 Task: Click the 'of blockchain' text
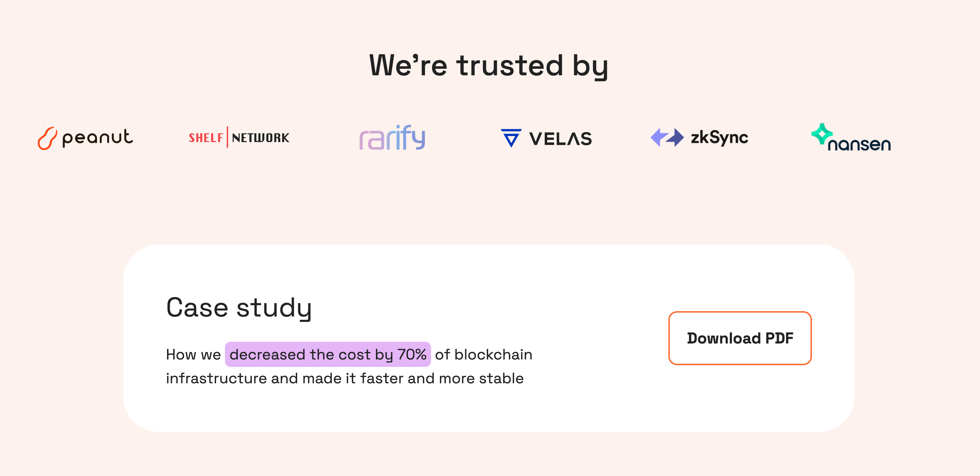coord(484,355)
